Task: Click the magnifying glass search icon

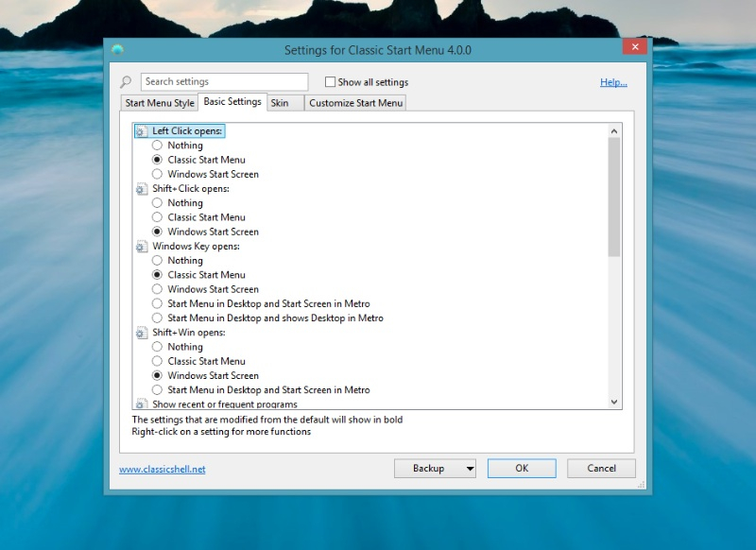Action: click(127, 82)
